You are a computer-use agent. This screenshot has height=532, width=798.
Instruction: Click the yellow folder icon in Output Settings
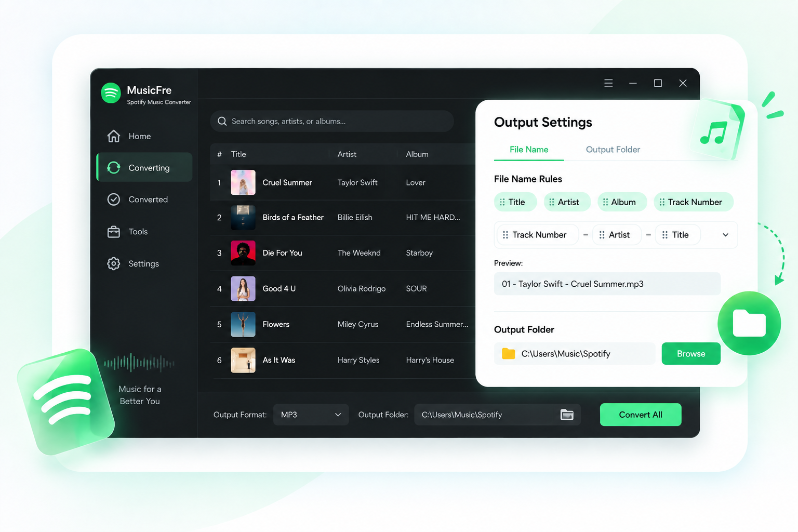coord(508,354)
